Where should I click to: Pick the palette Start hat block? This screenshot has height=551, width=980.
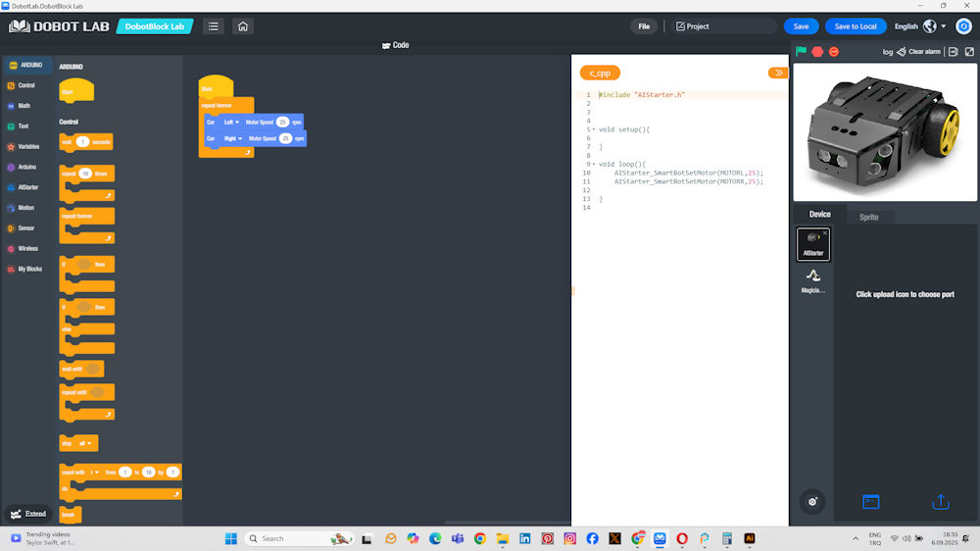tap(76, 90)
